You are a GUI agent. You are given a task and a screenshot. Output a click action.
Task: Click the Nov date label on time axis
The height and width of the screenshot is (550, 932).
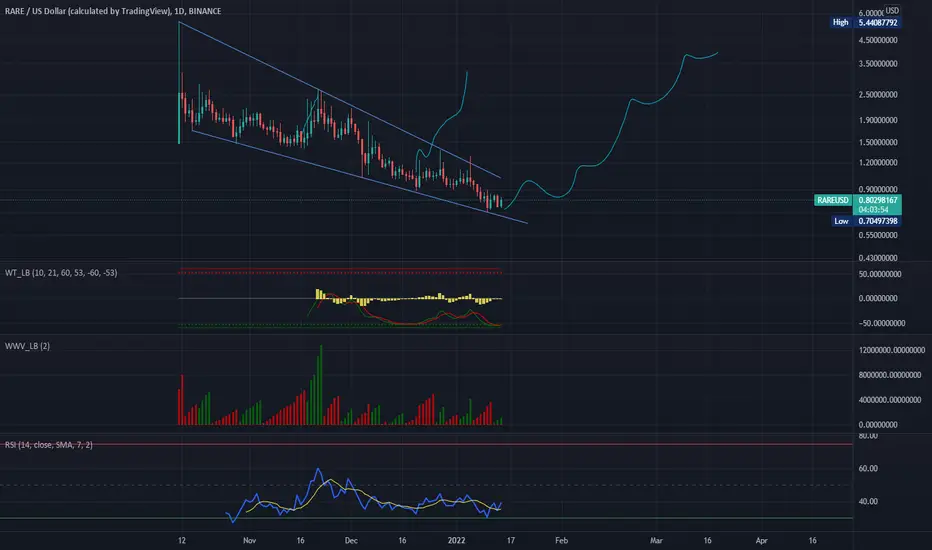(250, 540)
